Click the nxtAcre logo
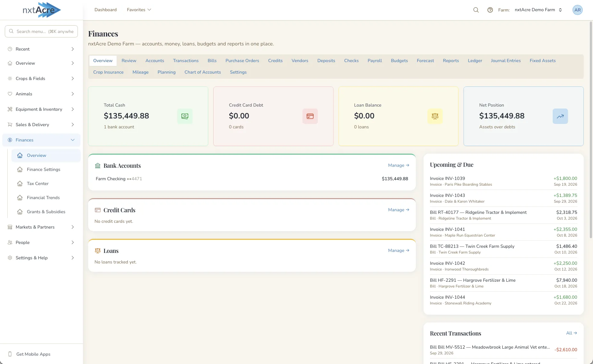This screenshot has height=364, width=593. pos(42,10)
